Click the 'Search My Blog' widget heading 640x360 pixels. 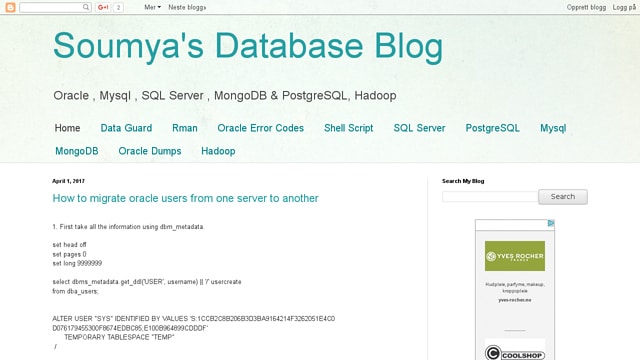463,181
